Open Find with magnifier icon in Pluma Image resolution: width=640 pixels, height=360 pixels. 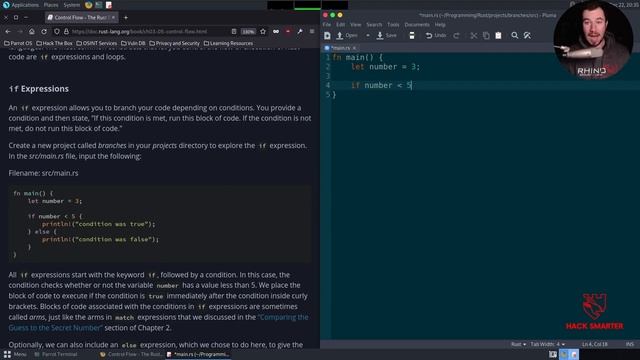point(515,36)
